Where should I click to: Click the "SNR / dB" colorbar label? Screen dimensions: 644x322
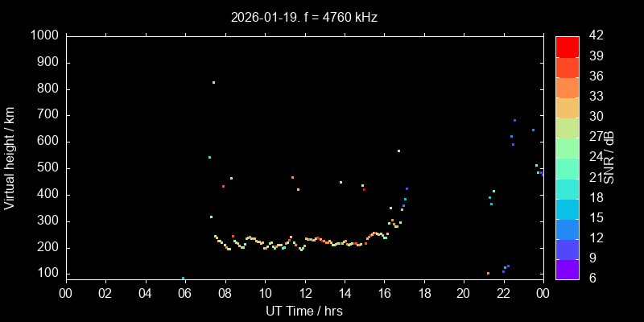[609, 157]
